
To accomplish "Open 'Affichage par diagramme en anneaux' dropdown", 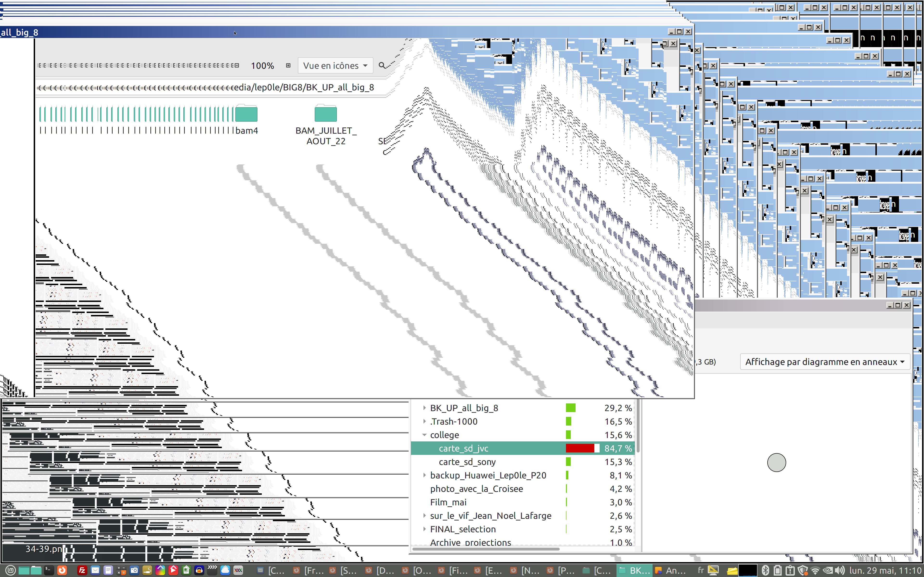I will (824, 362).
